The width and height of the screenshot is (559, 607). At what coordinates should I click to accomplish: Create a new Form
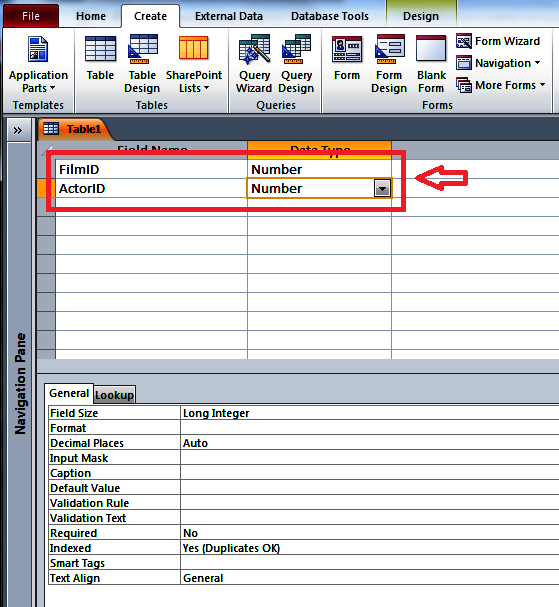click(x=347, y=58)
